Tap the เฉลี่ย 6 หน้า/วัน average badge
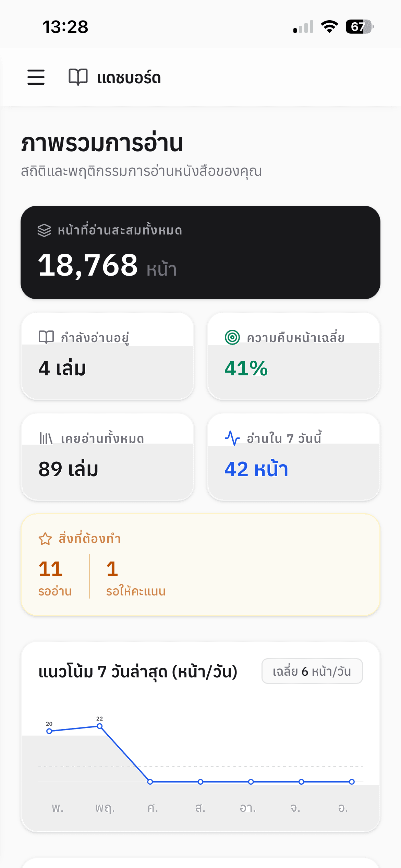Screen dimensions: 401x868 pyautogui.click(x=312, y=671)
